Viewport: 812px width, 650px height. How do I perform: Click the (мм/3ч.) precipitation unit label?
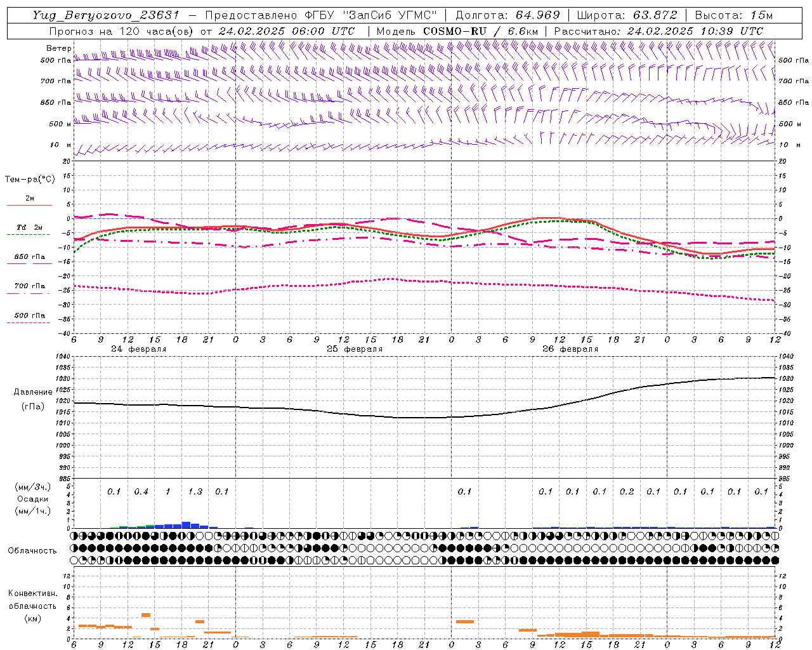point(33,487)
